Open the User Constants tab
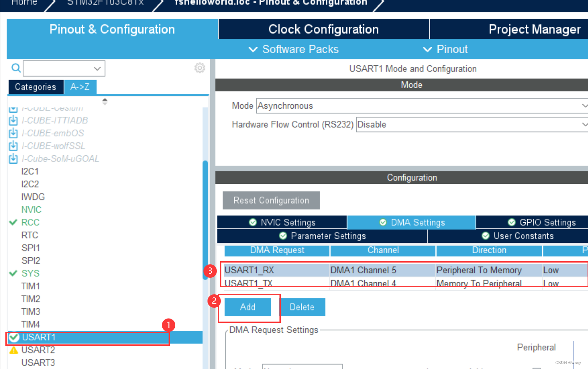Image resolution: width=588 pixels, height=369 pixels. [508, 236]
